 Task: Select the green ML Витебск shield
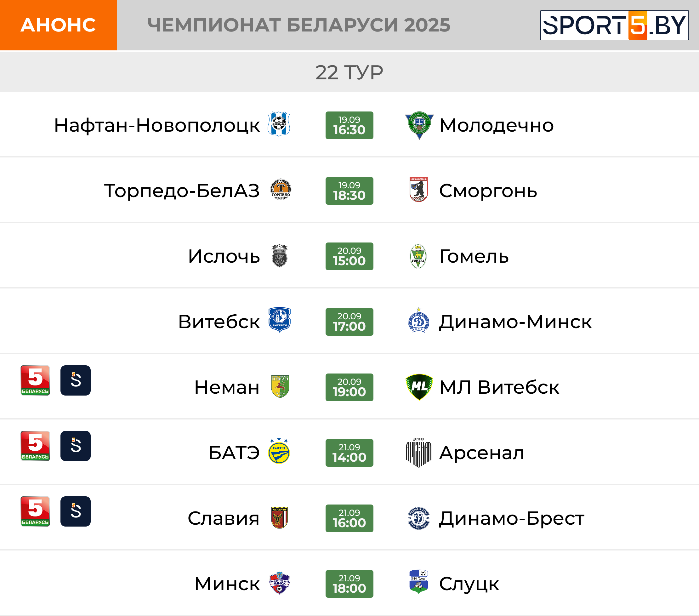(x=419, y=387)
